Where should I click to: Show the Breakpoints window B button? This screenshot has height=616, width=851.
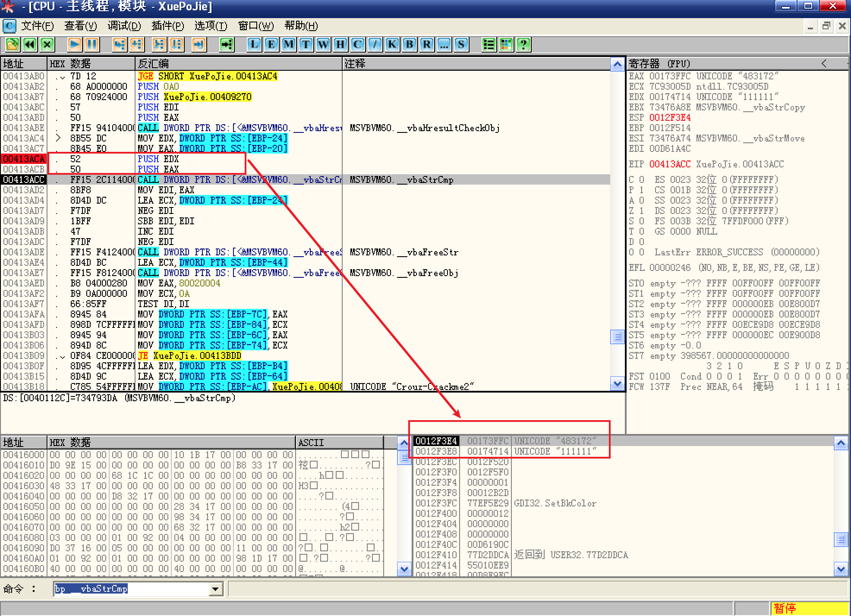(410, 44)
